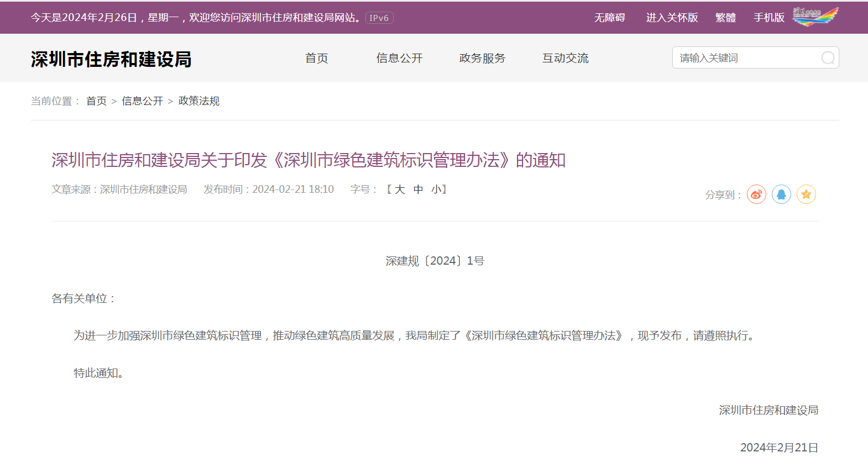The width and height of the screenshot is (868, 468).
Task: Go to 政策法规 in breadcrumb
Action: click(x=199, y=101)
